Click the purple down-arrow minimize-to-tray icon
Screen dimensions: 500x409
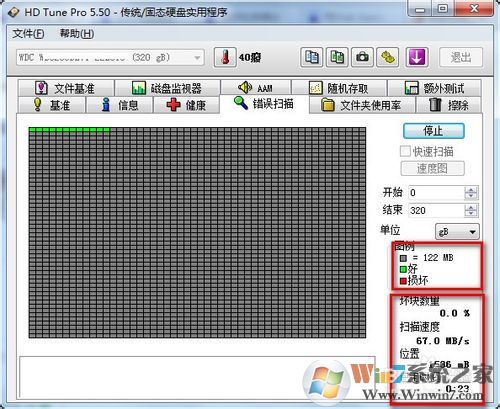coord(417,57)
